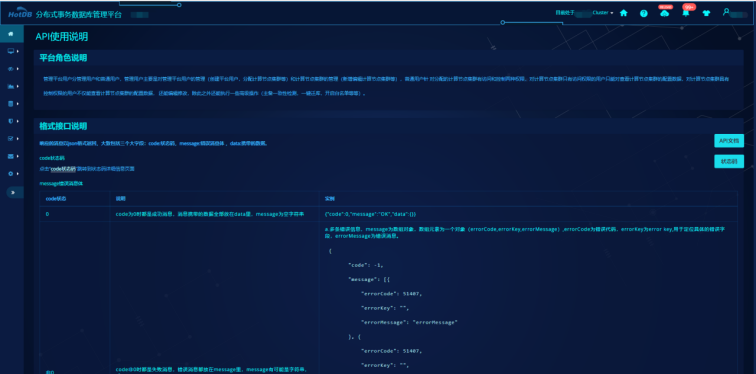The image size is (756, 374).
Task: Open notifications bell with 99+ badge
Action: tap(685, 13)
